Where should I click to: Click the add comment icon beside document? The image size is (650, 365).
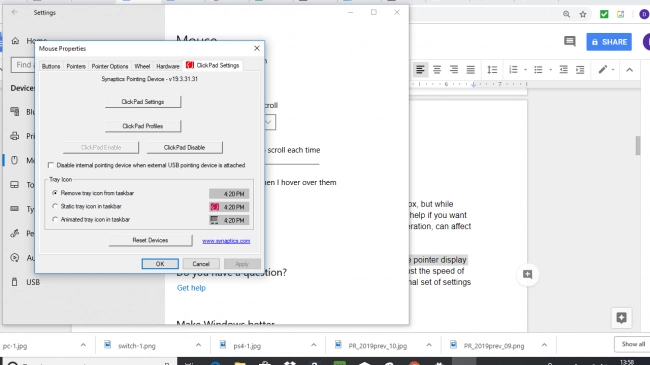pos(527,274)
